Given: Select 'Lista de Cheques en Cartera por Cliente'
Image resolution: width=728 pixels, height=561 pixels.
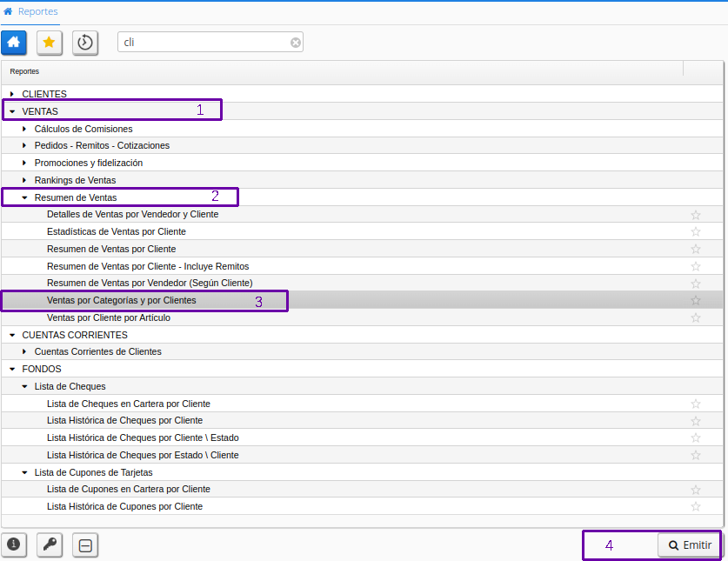Looking at the screenshot, I should [129, 404].
